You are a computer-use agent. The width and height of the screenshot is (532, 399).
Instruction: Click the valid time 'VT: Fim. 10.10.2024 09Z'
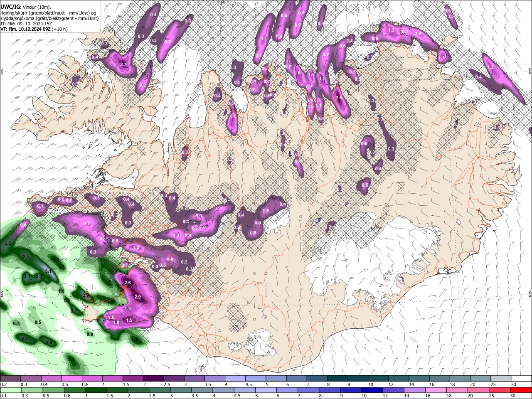tap(25, 30)
